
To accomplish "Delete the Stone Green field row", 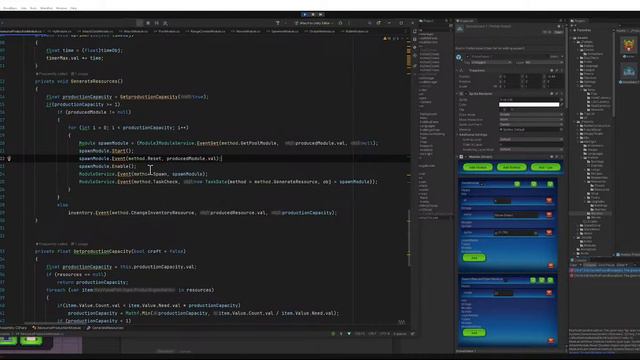I will 549,215.
